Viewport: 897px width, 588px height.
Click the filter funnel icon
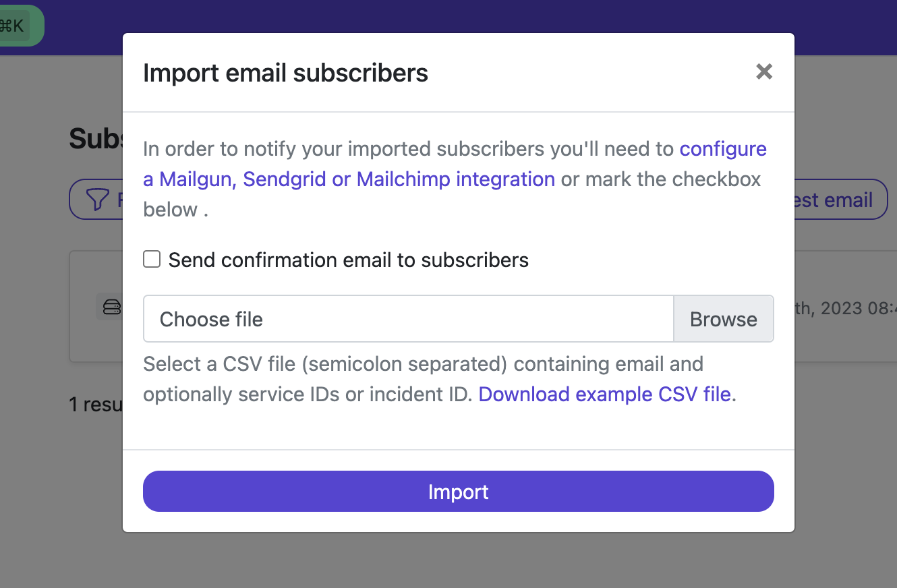[x=96, y=199]
